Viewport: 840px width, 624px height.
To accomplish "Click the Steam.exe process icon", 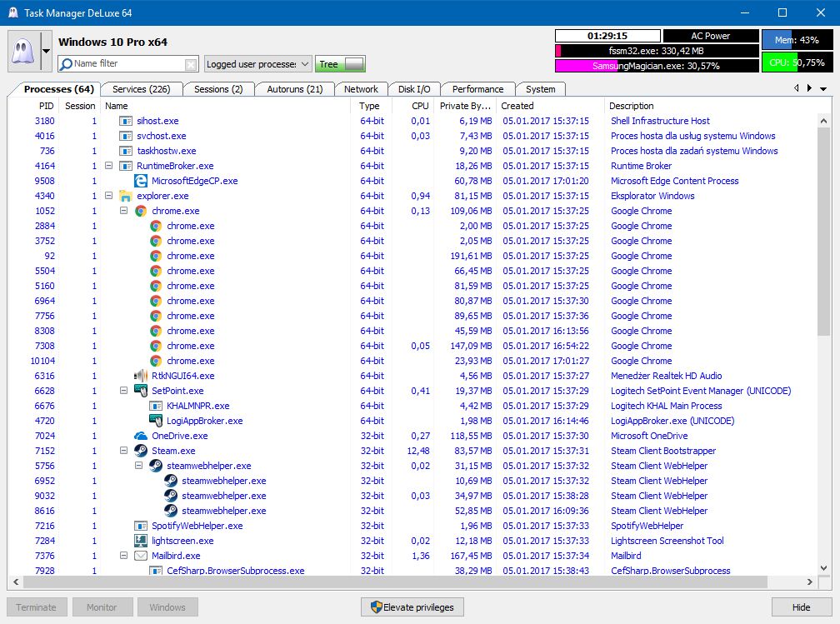I will click(x=141, y=451).
